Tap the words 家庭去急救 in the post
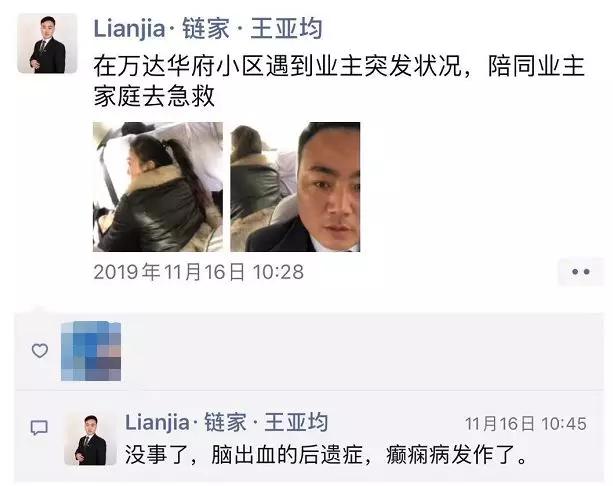The image size is (613, 486). tap(154, 95)
